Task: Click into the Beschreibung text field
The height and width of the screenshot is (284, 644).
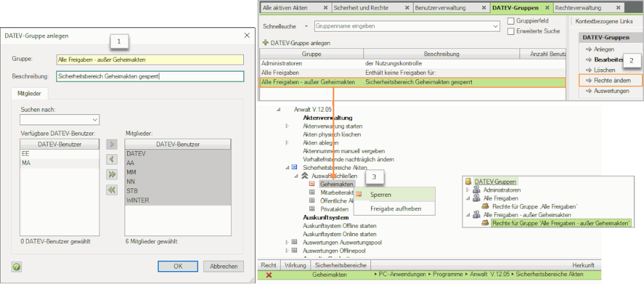Action: (149, 76)
